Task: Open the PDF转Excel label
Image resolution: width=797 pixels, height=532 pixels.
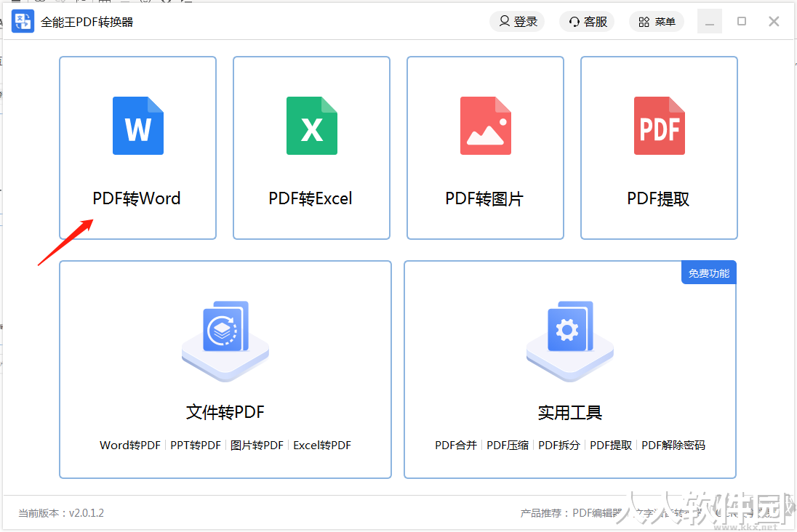Action: click(x=310, y=198)
